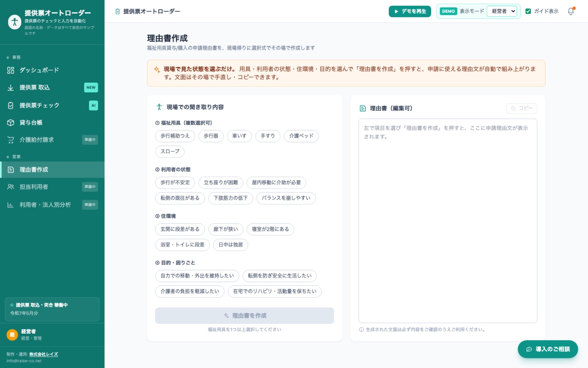Click the person icon beside 現場での聞き取り内容
The height and width of the screenshot is (368, 588).
tap(159, 107)
